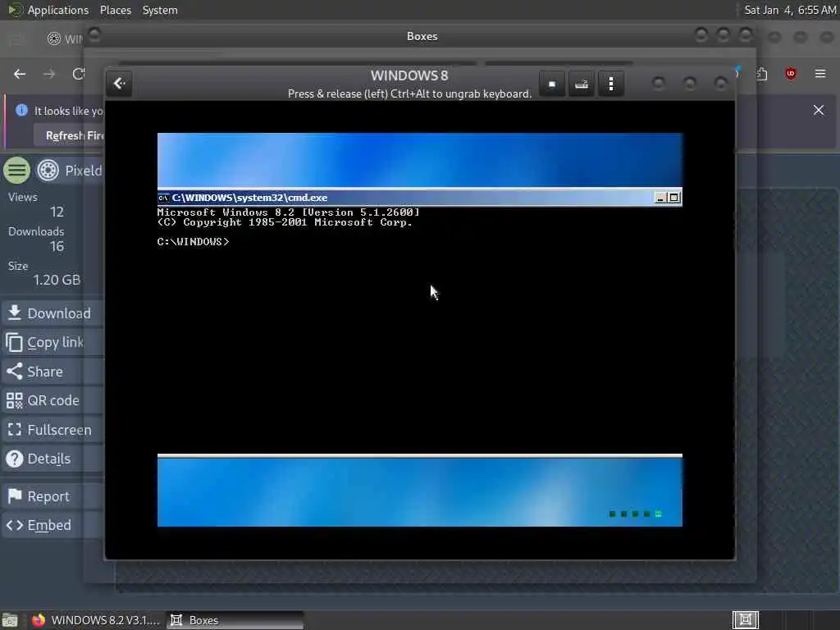Click the workspace switcher icon in bottom panel
Image resolution: width=840 pixels, height=630 pixels.
point(745,620)
